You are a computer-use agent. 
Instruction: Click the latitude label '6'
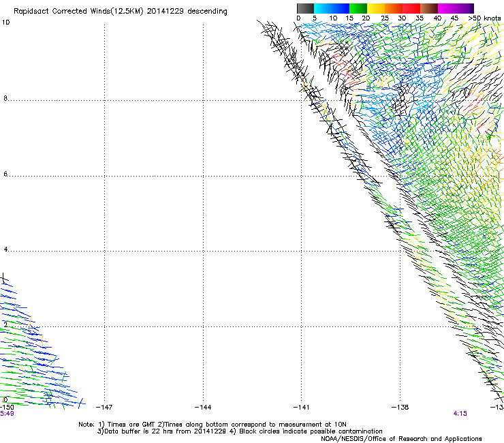[5, 174]
